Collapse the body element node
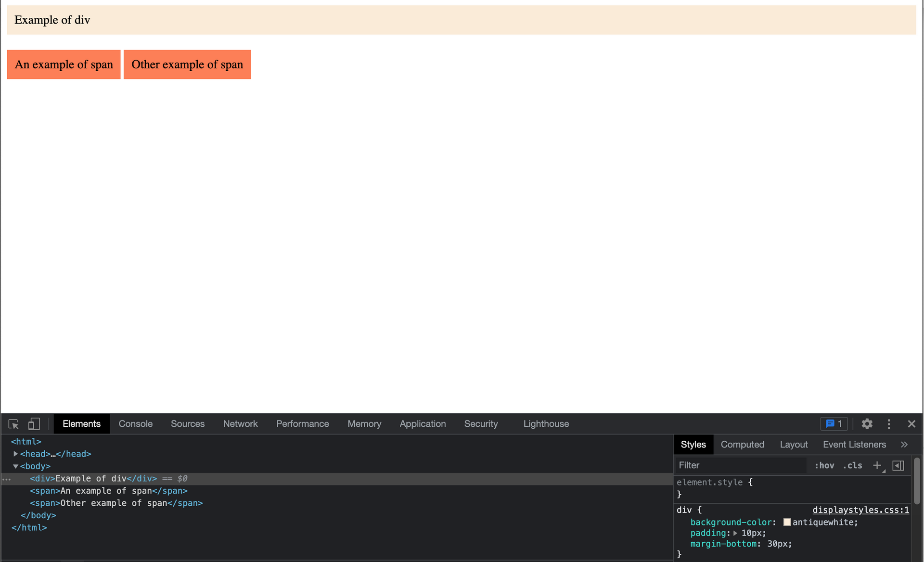The image size is (924, 562). 15,466
